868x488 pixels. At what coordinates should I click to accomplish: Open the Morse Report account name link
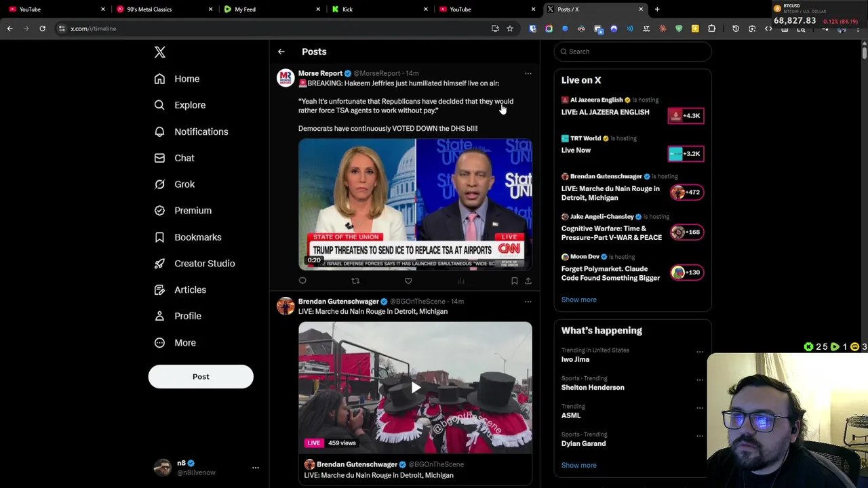tap(320, 73)
